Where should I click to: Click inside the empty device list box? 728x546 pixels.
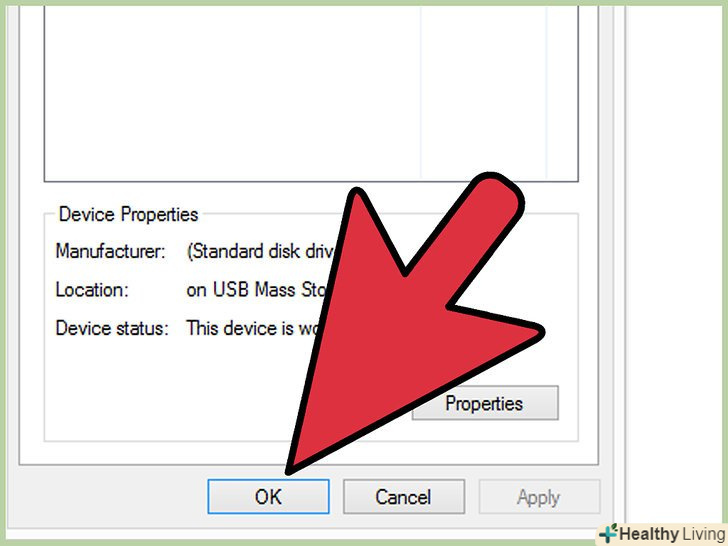pyautogui.click(x=232, y=93)
